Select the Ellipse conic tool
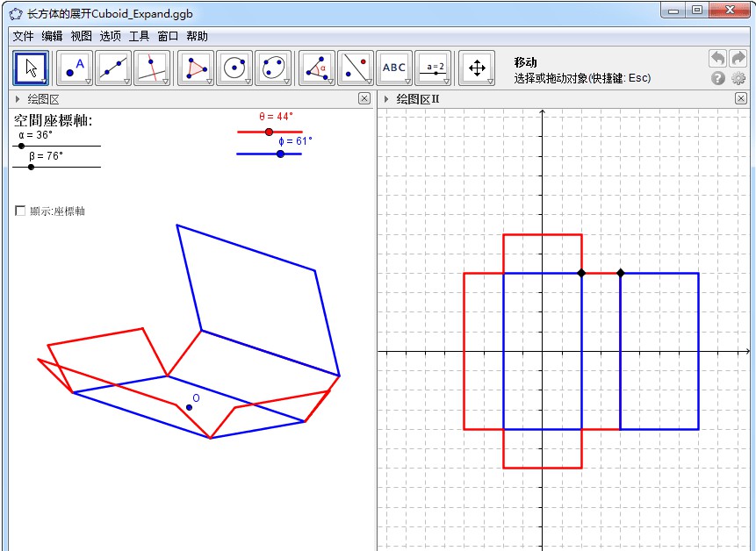This screenshot has height=551, width=756. point(273,68)
